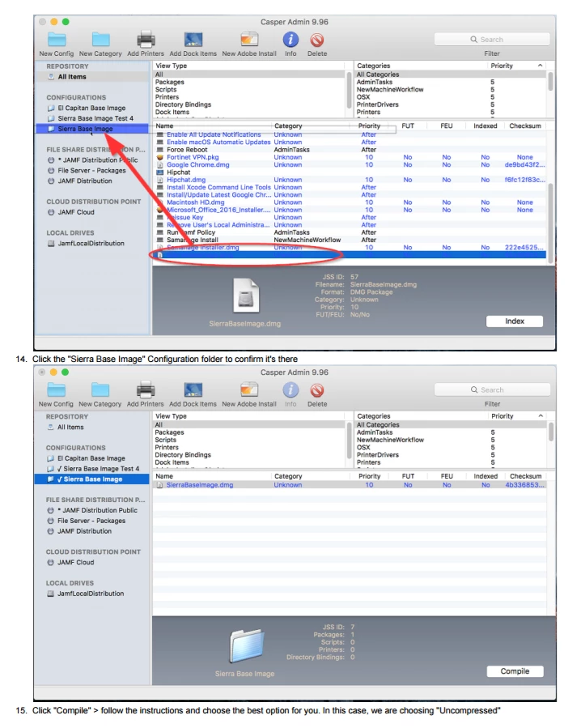
Task: Select SierraBaseImage.dmg row in lower window table
Action: 350,485
